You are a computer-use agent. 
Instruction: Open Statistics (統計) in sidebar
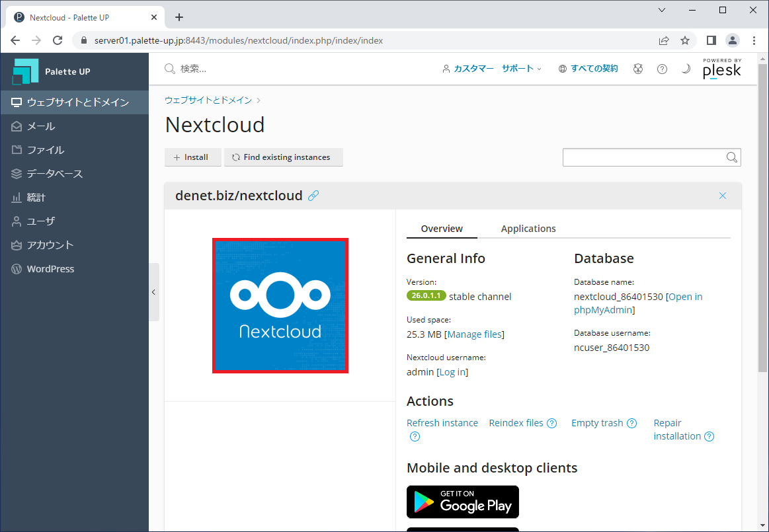pos(74,198)
